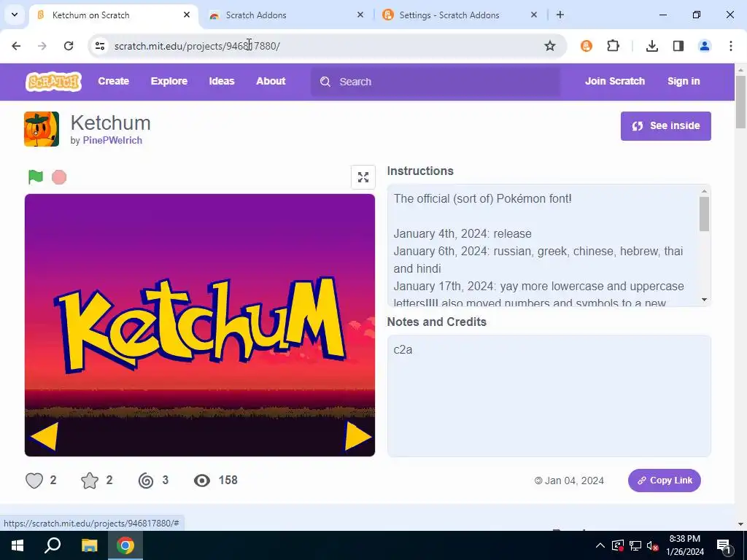Favorite this project with star icon
Image resolution: width=747 pixels, height=560 pixels.
coord(90,481)
